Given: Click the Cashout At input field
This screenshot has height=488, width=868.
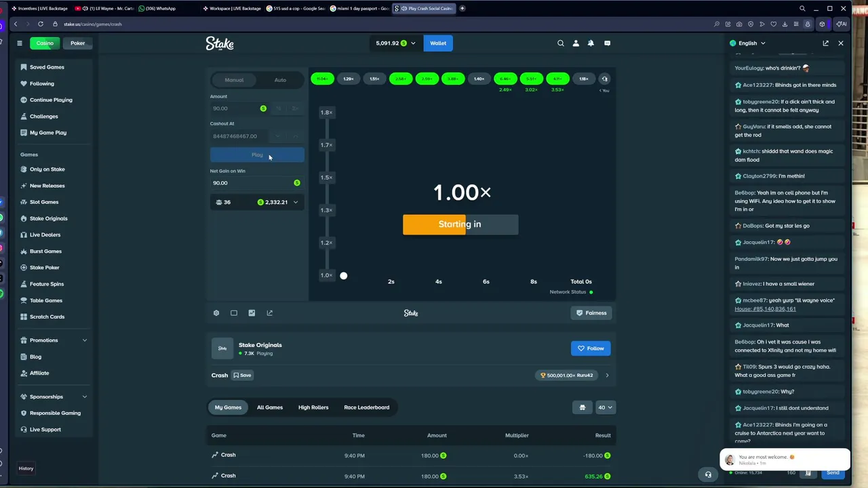Looking at the screenshot, I should (x=239, y=136).
